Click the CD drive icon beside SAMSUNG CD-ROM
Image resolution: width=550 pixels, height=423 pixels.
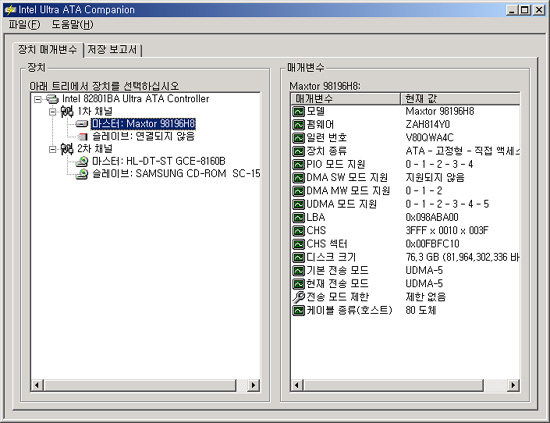click(x=82, y=174)
